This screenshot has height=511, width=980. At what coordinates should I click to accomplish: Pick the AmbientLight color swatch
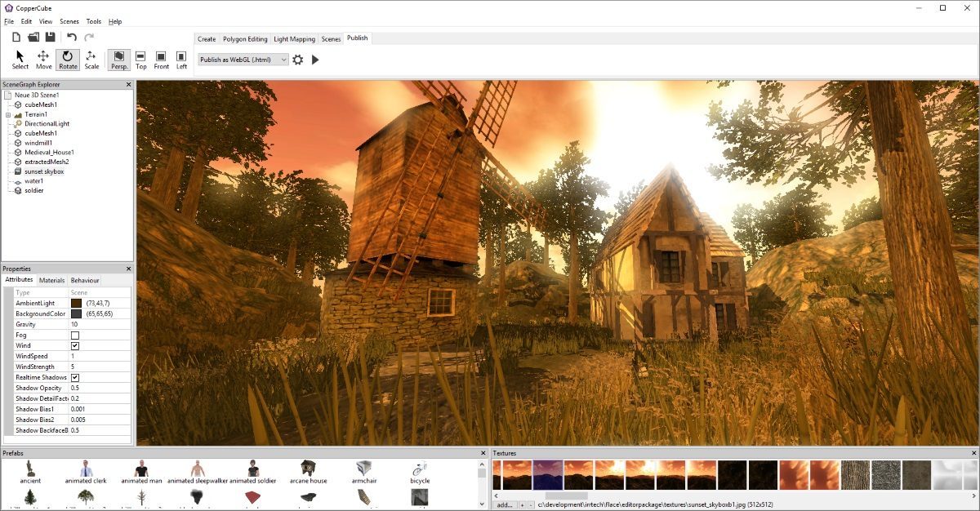pos(76,303)
